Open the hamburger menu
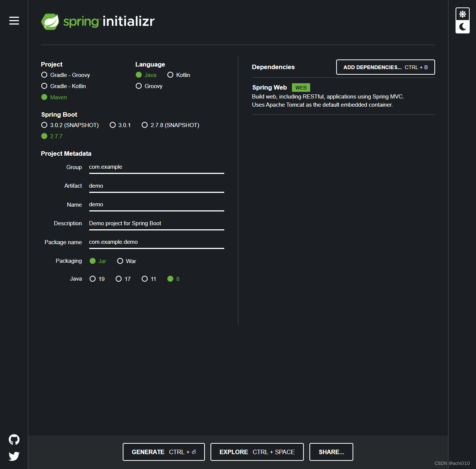The width and height of the screenshot is (476, 469). (14, 21)
